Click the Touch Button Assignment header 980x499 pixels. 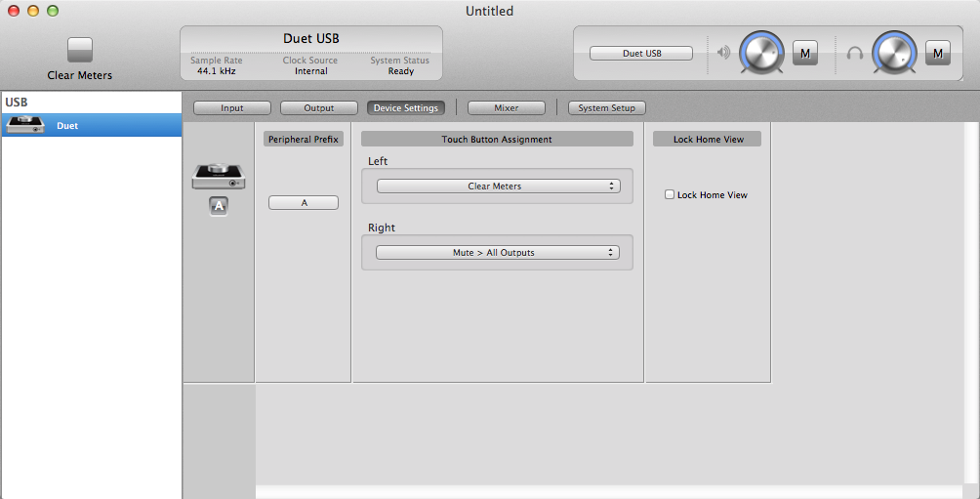point(497,139)
